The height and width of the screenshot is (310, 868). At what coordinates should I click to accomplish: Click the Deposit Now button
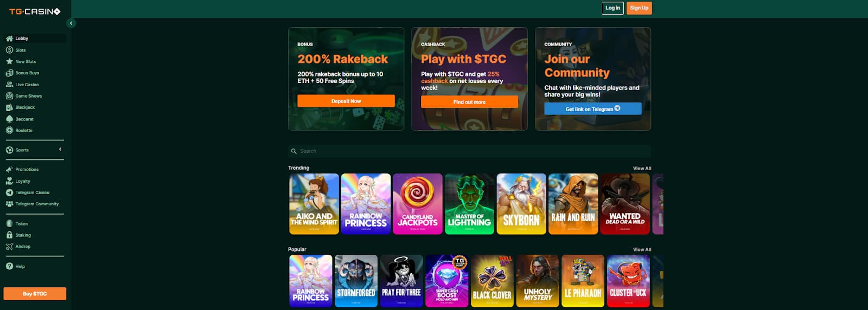coord(346,101)
